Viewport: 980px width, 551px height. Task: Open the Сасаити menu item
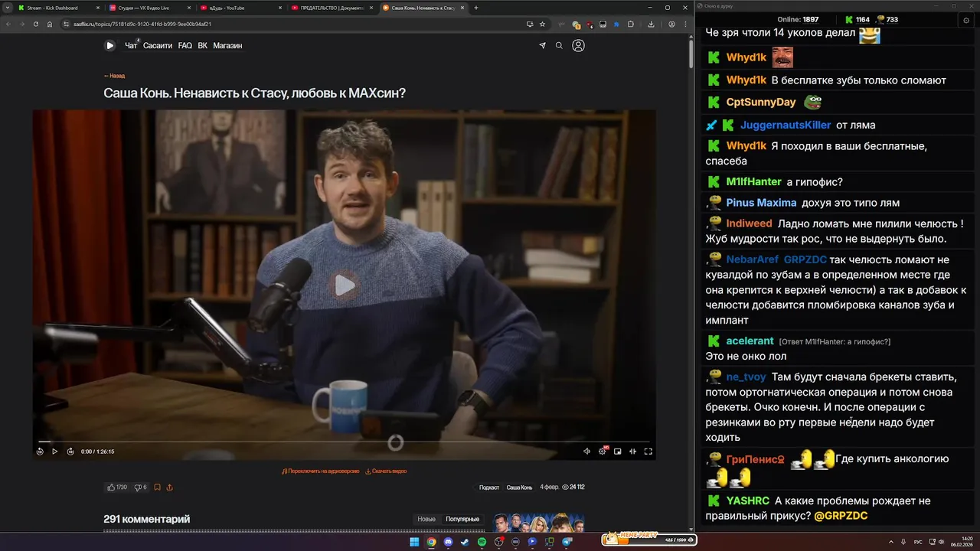point(158,46)
